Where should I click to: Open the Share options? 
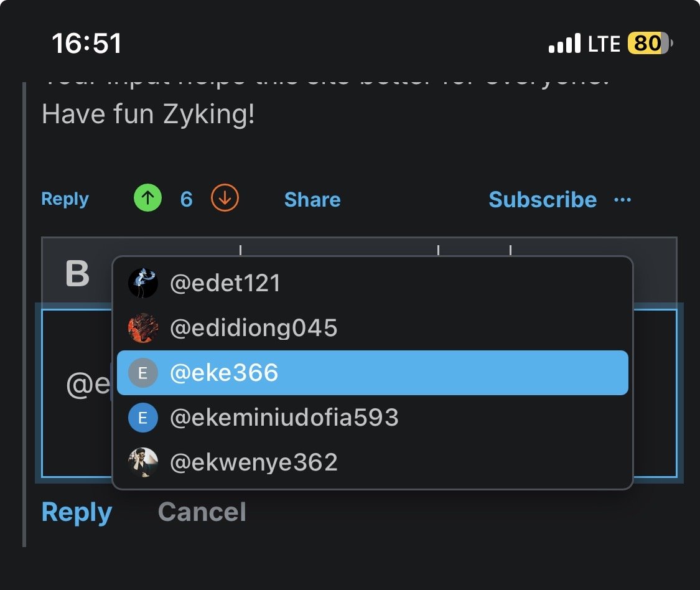click(312, 199)
